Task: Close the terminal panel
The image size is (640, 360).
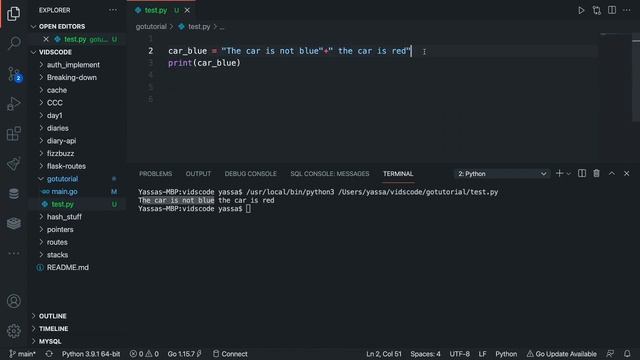Action: 627,173
